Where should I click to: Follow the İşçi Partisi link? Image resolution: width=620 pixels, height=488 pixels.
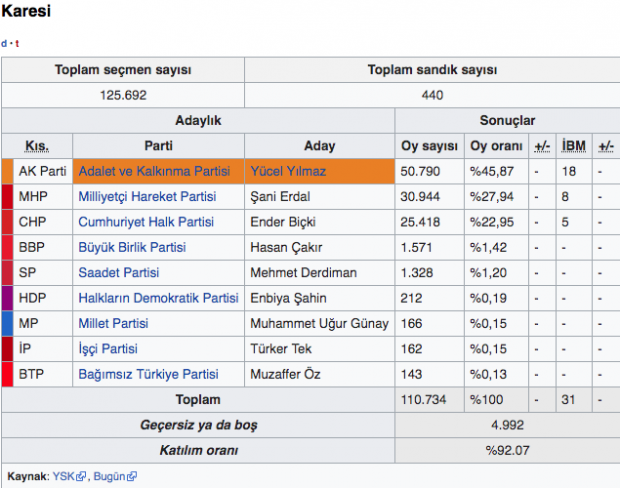click(x=108, y=349)
